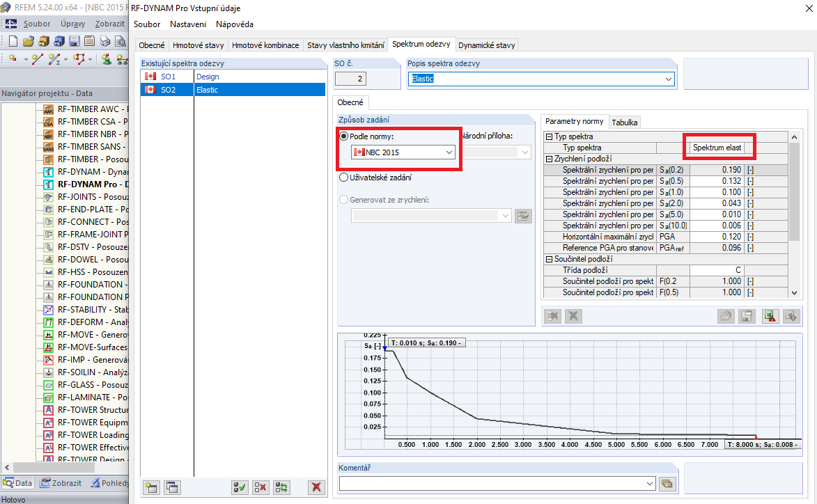The image size is (817, 504).
Task: Click the accelerogram library icon next to generate field
Action: [523, 216]
